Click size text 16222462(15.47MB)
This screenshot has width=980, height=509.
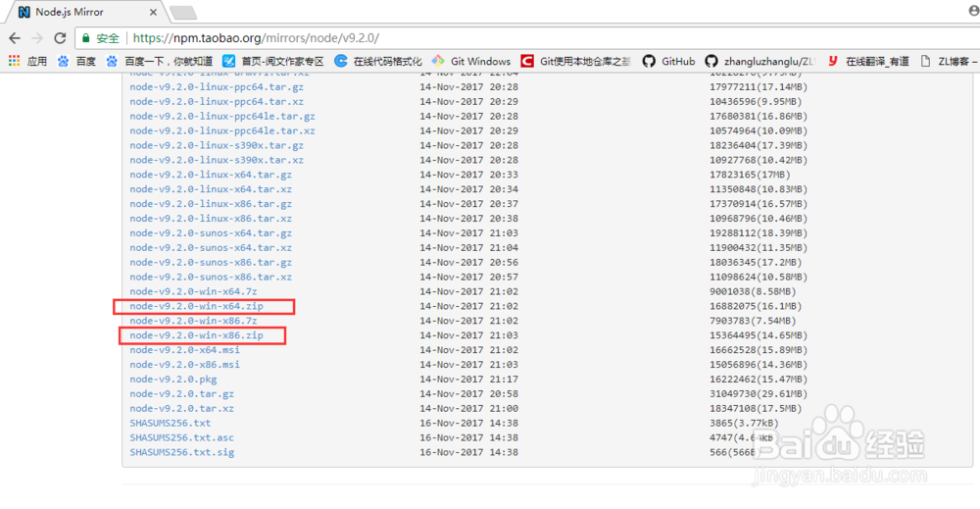[759, 379]
